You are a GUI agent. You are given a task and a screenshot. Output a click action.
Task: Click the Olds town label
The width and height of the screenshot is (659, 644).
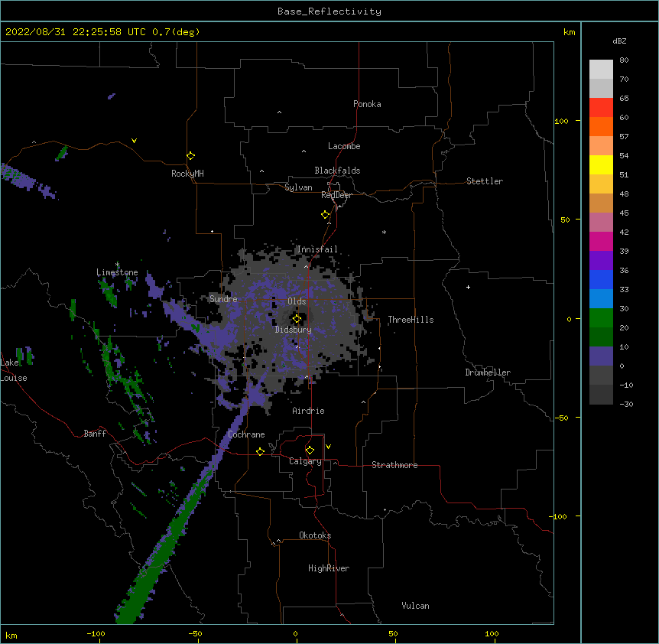tap(297, 301)
